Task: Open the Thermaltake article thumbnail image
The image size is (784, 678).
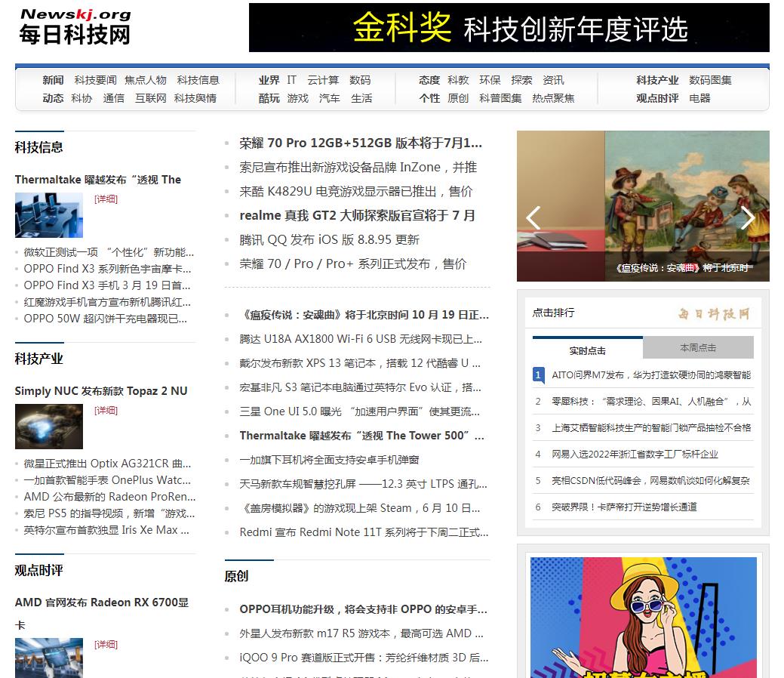Action: pos(49,215)
